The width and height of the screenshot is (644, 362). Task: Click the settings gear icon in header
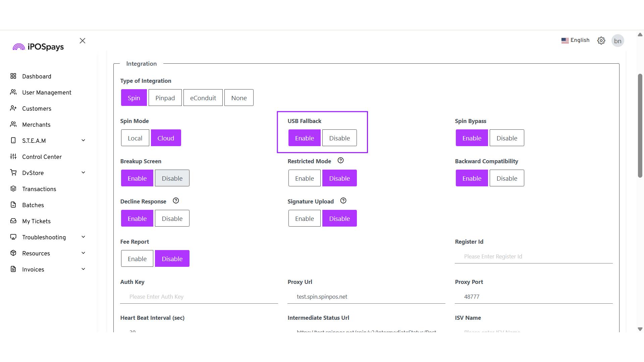click(601, 41)
